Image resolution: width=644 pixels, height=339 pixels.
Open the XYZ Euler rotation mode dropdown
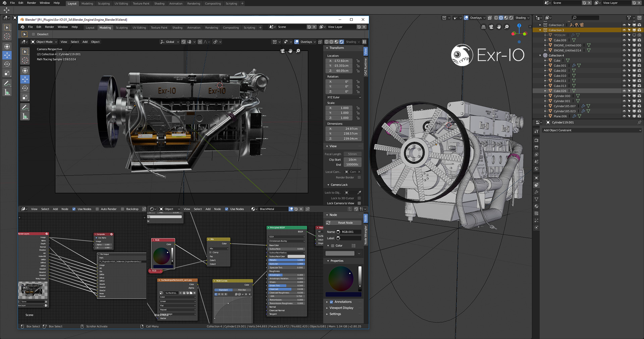pos(344,97)
